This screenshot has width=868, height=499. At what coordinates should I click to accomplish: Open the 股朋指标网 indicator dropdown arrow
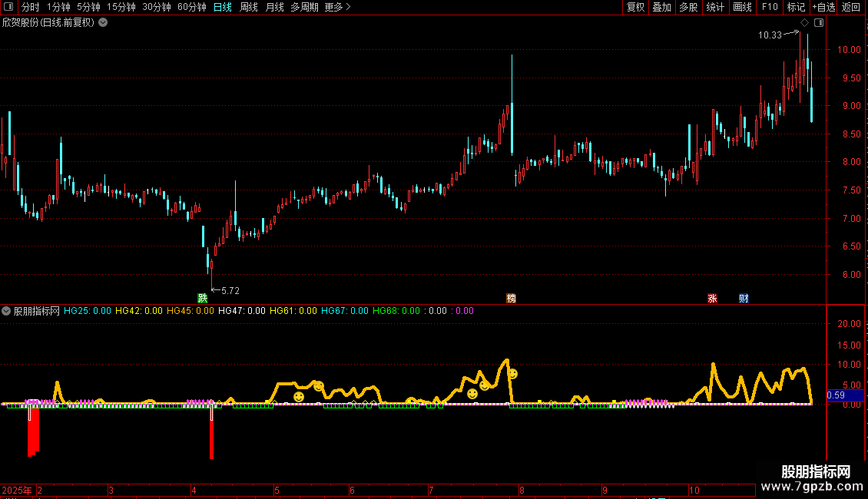[6, 311]
